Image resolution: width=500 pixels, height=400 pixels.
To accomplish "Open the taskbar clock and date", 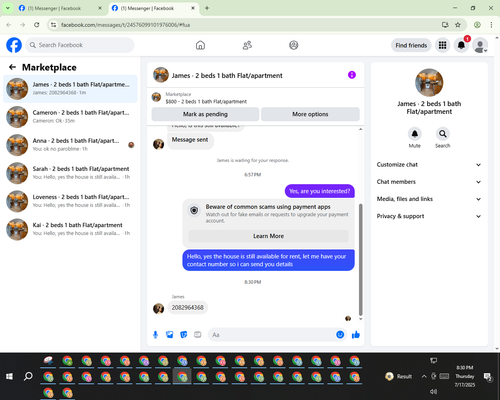I will point(465,376).
